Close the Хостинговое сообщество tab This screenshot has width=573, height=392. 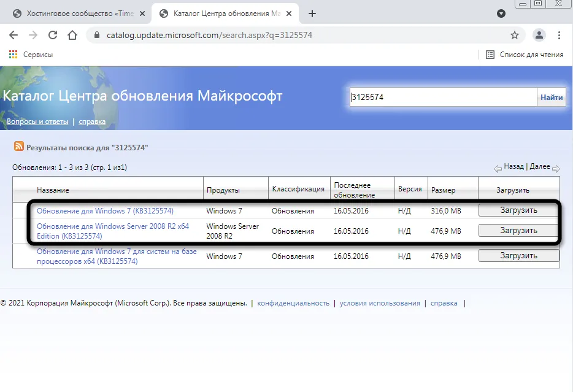tap(142, 13)
